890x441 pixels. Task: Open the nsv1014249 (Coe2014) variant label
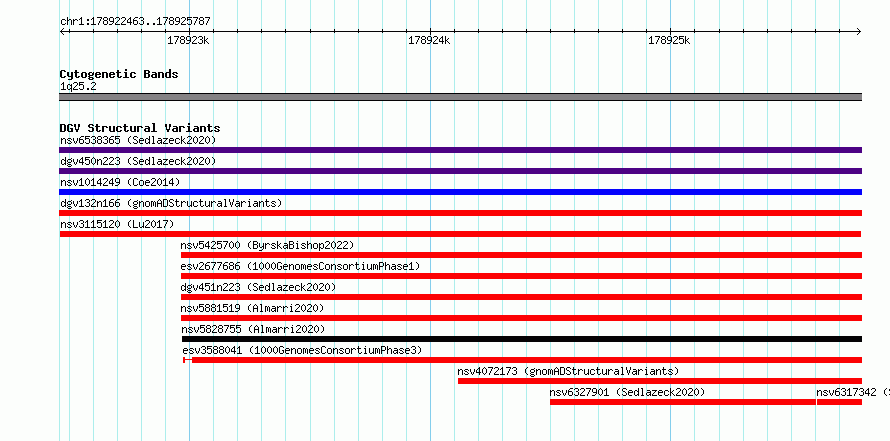pos(120,182)
